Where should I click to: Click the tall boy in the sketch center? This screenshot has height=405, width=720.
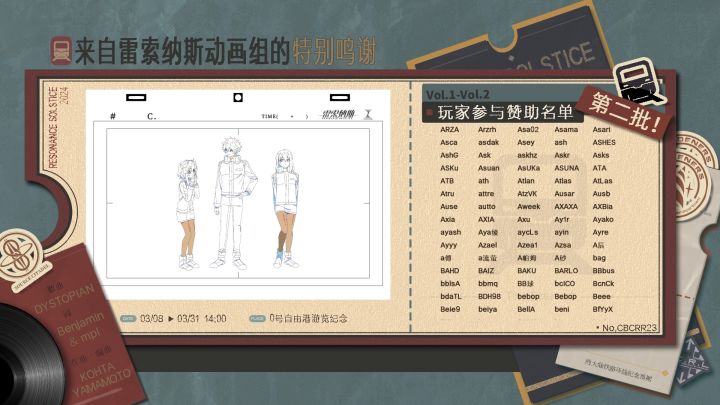(x=232, y=202)
